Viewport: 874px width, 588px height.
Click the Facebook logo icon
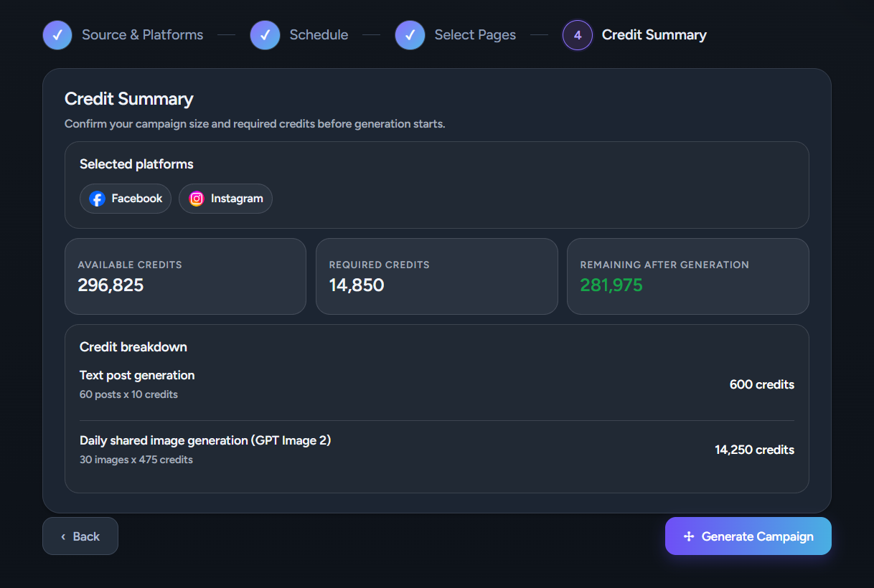pyautogui.click(x=97, y=199)
